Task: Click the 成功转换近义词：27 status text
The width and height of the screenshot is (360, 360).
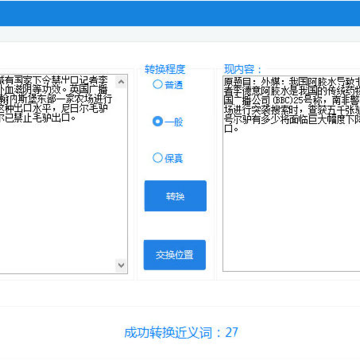Action: pyautogui.click(x=181, y=332)
